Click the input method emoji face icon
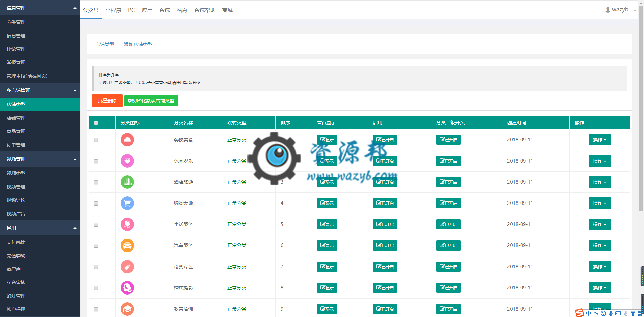 [603, 313]
